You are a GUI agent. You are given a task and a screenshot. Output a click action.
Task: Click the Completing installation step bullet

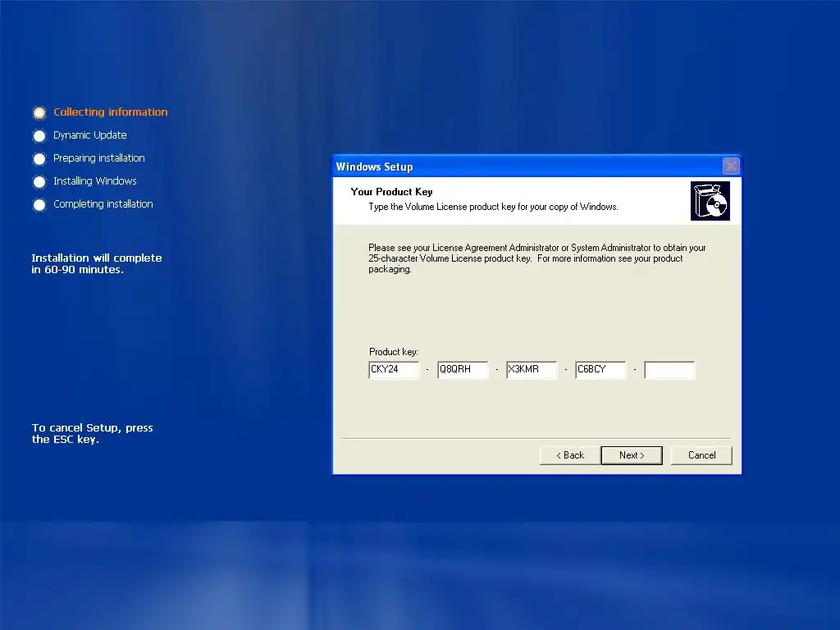[x=39, y=205]
